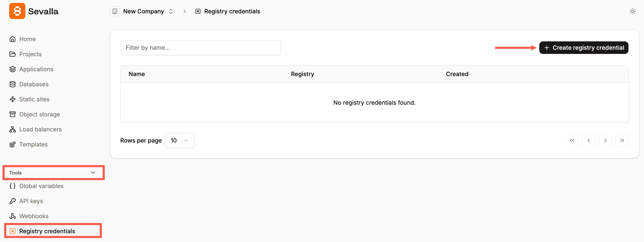Image resolution: width=644 pixels, height=242 pixels.
Task: Select the Object storage box icon
Action: click(x=13, y=114)
